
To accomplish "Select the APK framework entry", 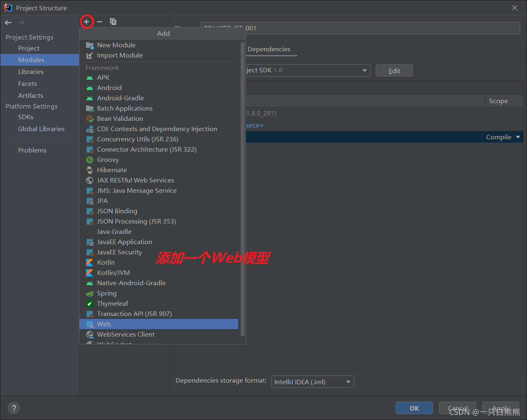I will [x=159, y=78].
